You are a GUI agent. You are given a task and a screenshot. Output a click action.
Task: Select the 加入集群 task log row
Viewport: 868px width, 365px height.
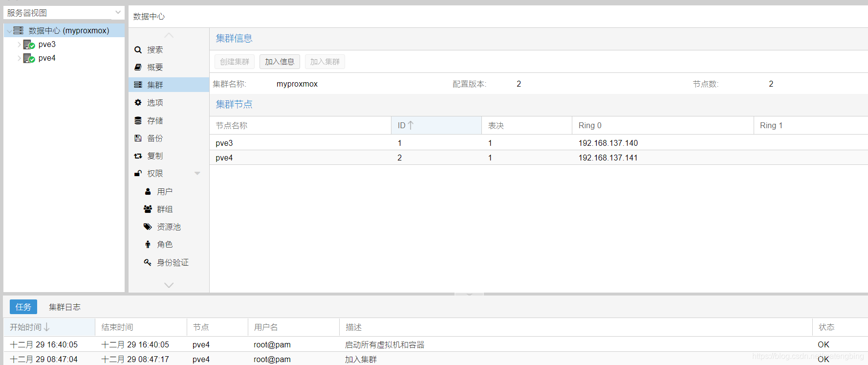coord(435,359)
